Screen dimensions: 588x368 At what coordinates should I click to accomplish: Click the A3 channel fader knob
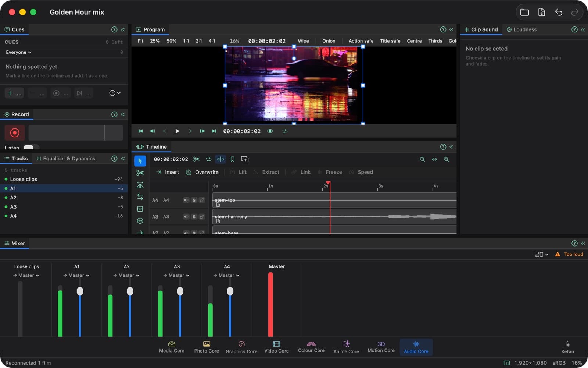tap(180, 291)
